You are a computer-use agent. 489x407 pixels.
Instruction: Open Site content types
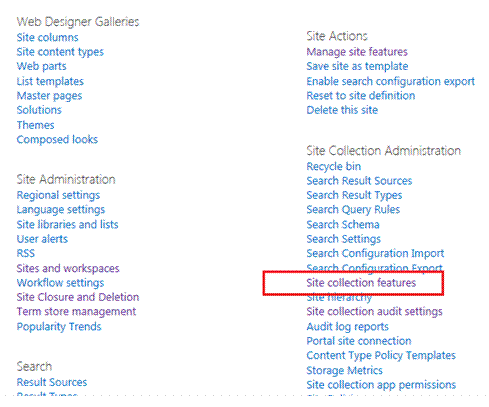click(60, 52)
